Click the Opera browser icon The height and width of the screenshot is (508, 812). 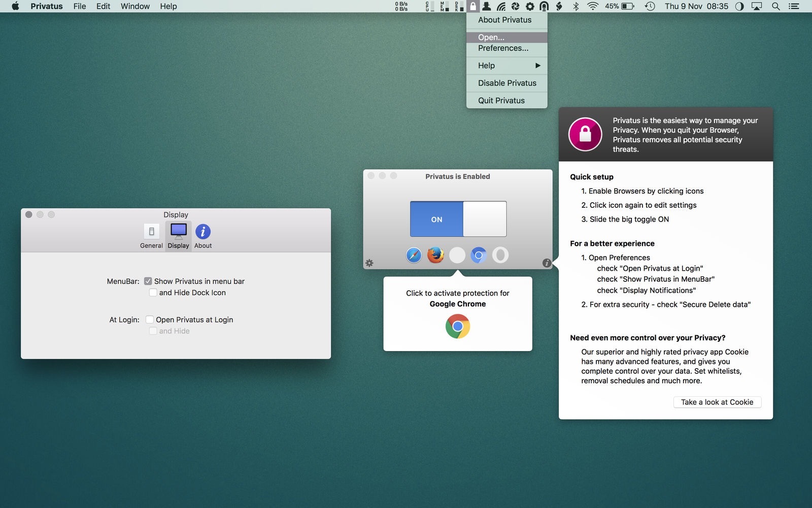pos(500,255)
